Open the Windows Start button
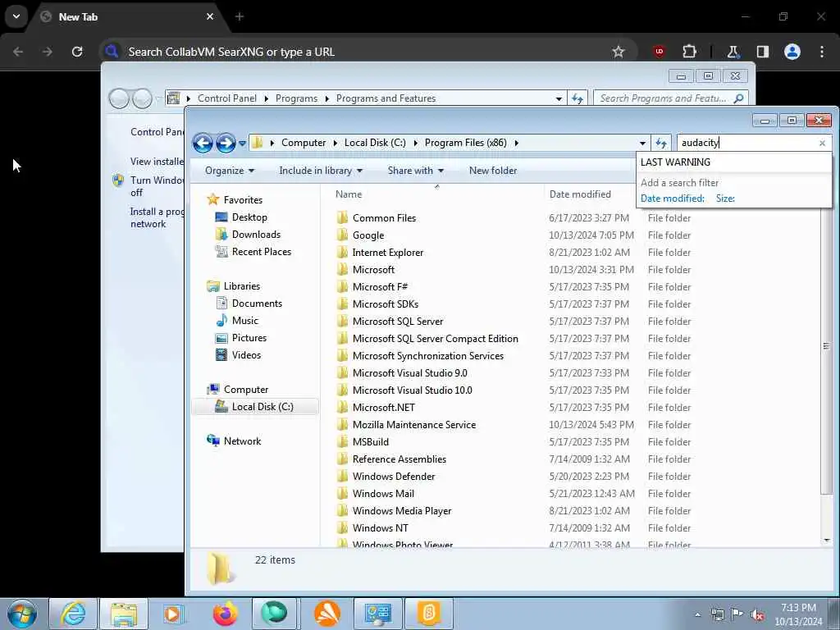 click(x=22, y=614)
